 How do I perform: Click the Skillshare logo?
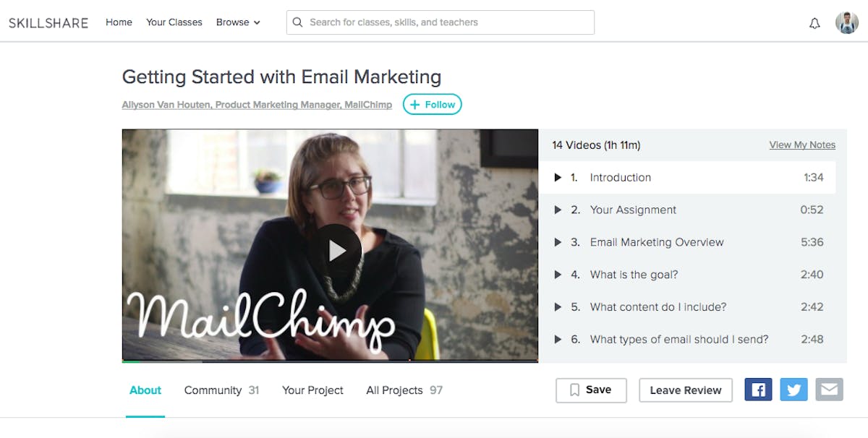(48, 22)
